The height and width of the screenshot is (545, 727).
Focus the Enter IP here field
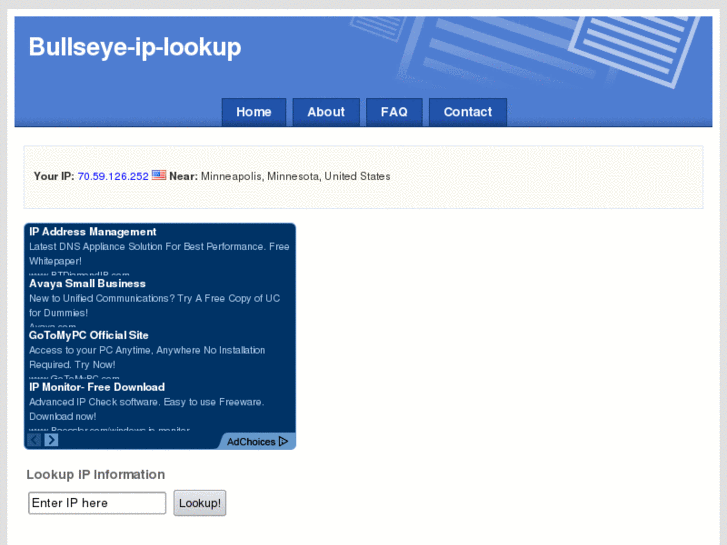pyautogui.click(x=97, y=503)
